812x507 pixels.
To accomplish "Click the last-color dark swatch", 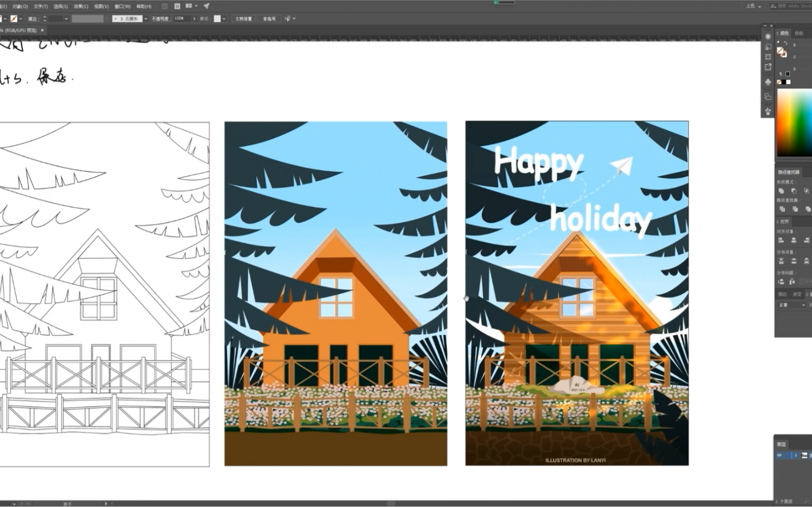I will tap(788, 74).
